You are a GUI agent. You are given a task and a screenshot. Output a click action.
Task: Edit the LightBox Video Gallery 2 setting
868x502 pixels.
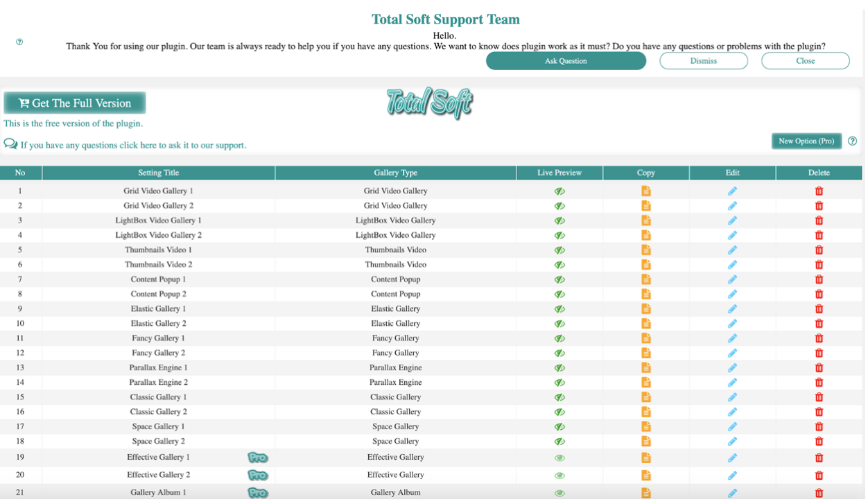pyautogui.click(x=734, y=236)
